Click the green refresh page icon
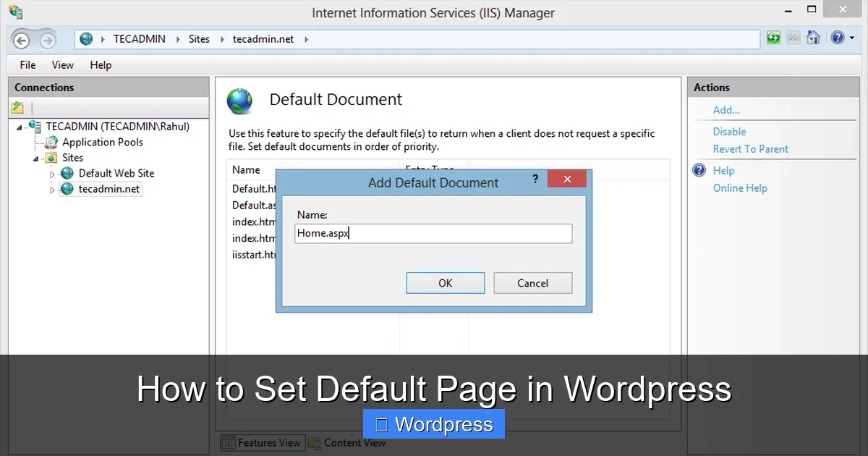This screenshot has height=456, width=868. click(773, 38)
